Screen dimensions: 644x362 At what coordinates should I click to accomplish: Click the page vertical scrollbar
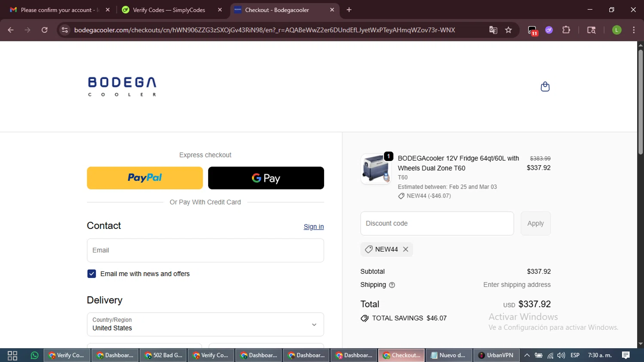click(x=641, y=102)
